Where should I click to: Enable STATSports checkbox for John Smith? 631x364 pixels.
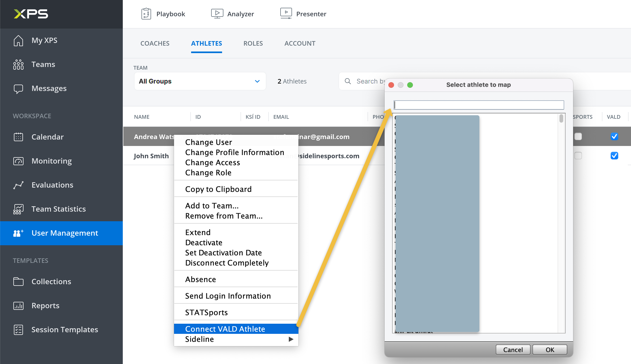click(x=578, y=156)
